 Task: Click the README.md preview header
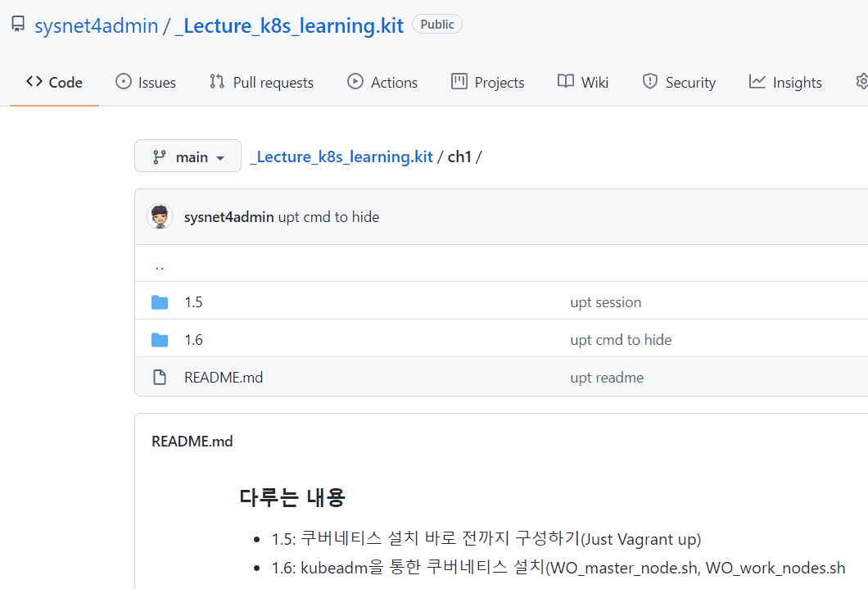tap(192, 442)
